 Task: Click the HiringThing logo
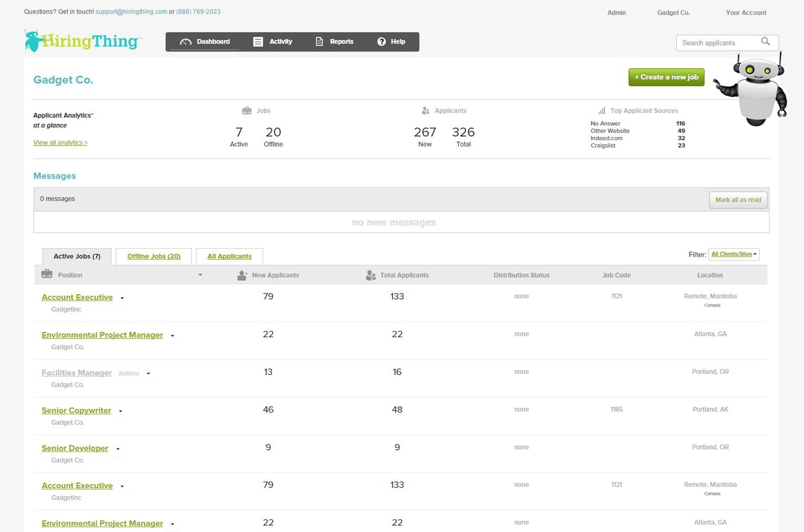pos(83,41)
